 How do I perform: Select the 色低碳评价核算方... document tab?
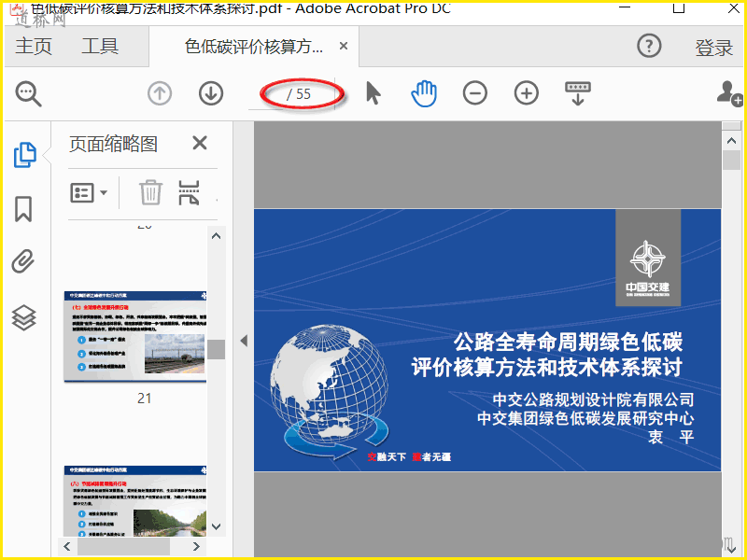click(254, 46)
